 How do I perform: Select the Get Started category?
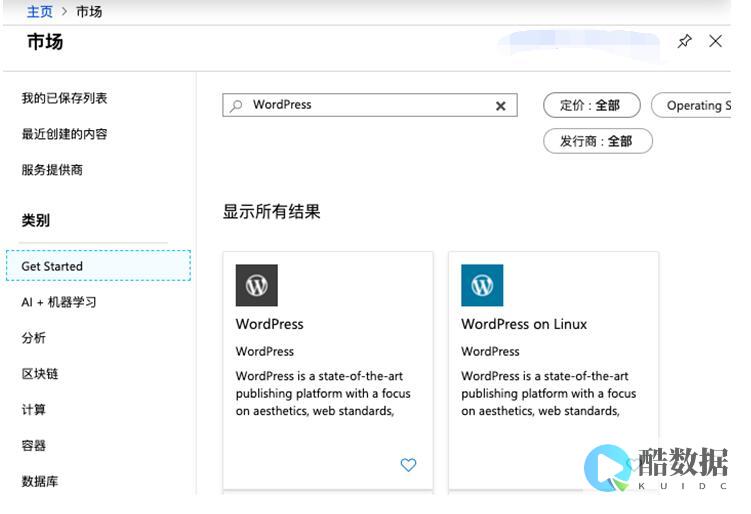pos(98,265)
